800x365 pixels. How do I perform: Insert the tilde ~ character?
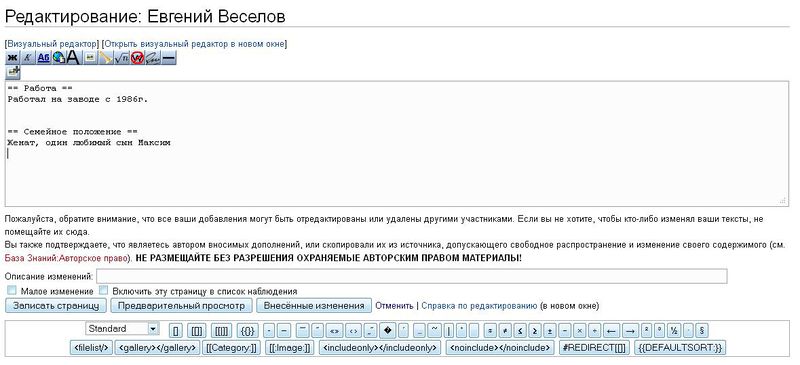pyautogui.click(x=434, y=331)
